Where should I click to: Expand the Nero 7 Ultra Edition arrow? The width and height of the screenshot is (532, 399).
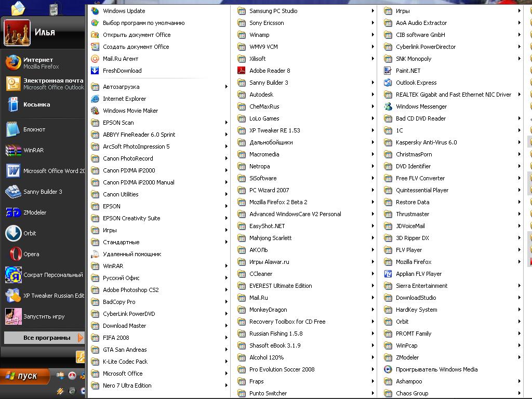click(x=226, y=385)
